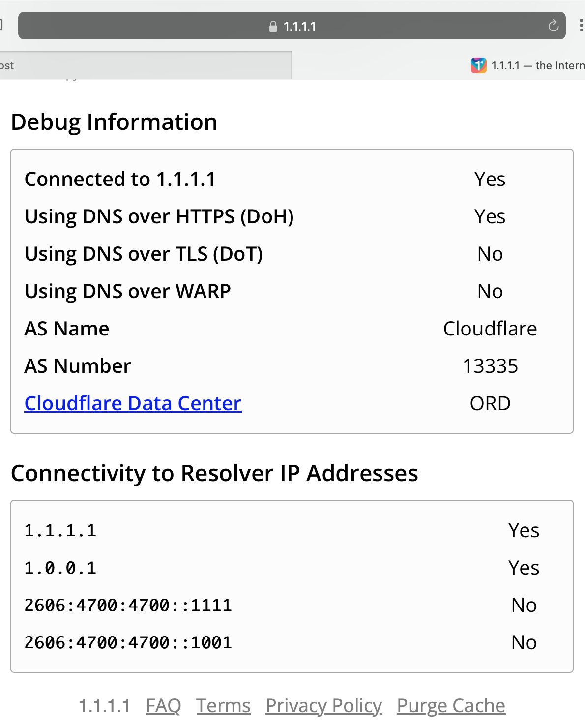Viewport: 585px width, 728px height.
Task: Open the Privacy Policy footer link
Action: coord(323,706)
